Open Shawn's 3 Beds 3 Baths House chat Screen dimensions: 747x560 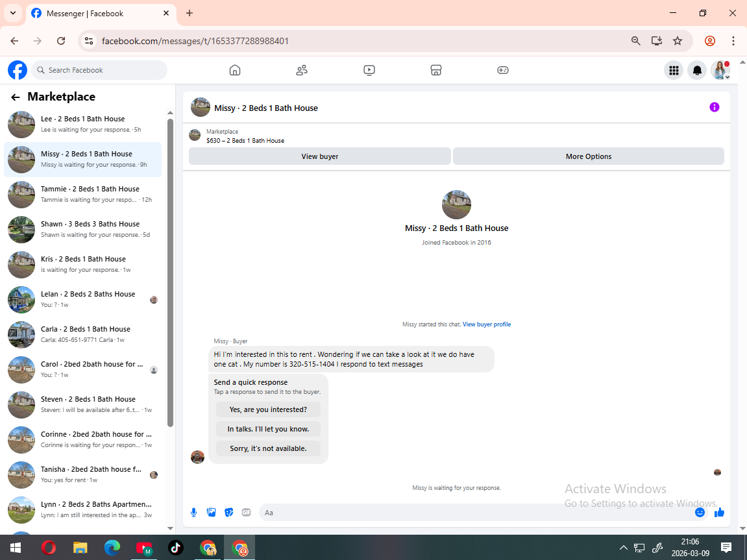pyautogui.click(x=83, y=230)
